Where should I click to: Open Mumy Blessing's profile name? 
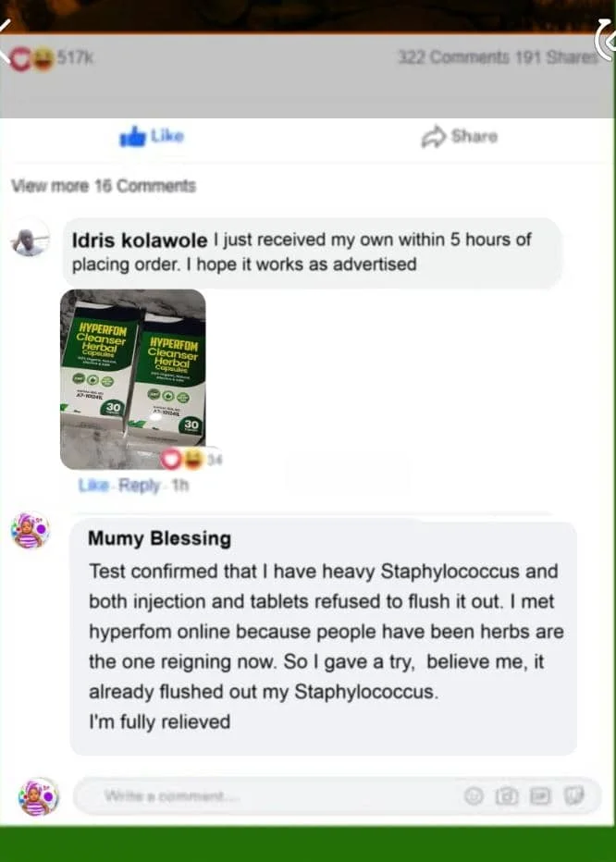[x=159, y=538]
